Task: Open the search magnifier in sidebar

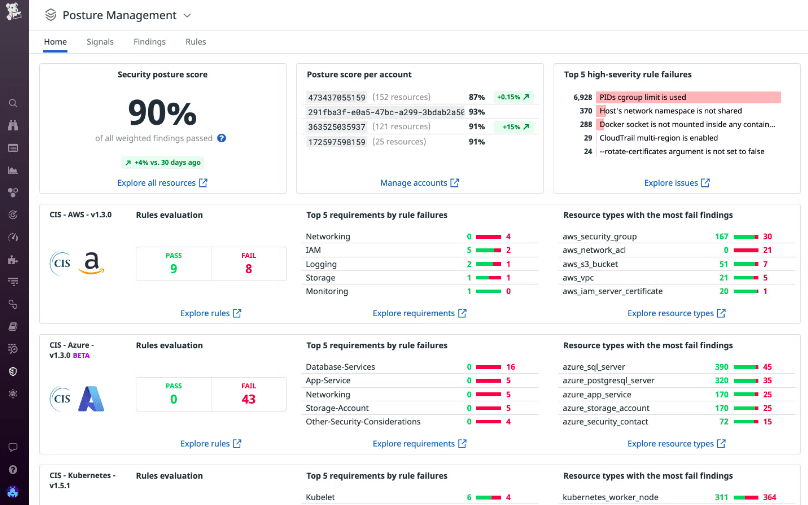Action: click(13, 103)
